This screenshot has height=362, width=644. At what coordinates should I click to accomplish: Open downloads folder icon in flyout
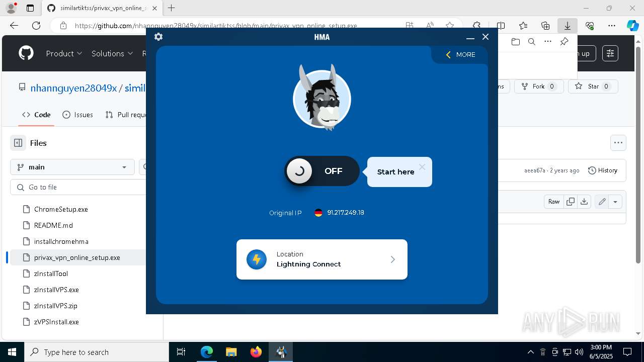click(515, 42)
